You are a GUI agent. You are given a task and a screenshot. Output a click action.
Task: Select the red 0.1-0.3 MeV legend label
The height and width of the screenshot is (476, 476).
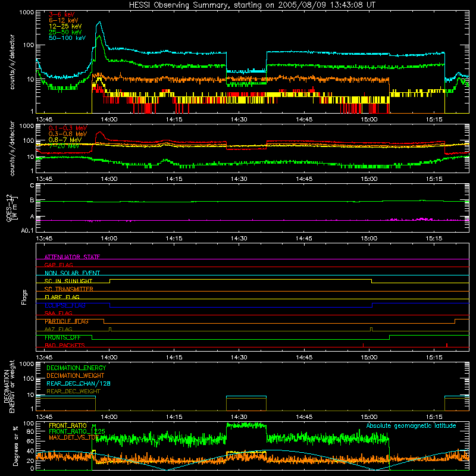point(68,128)
